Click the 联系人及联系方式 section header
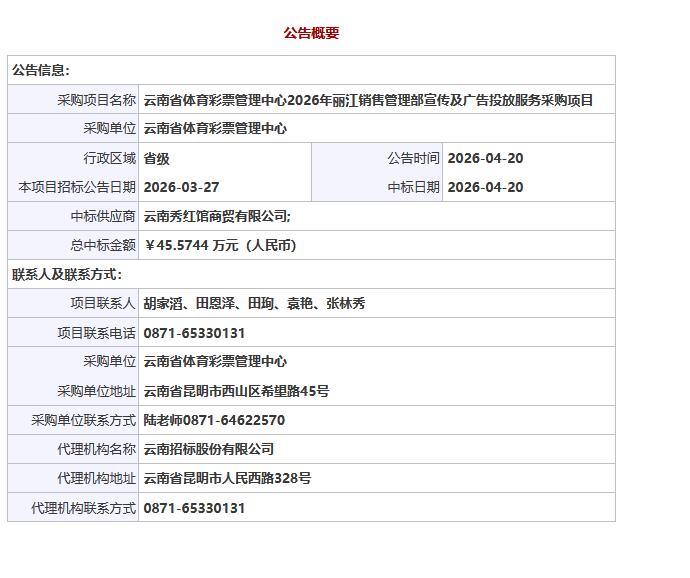The image size is (690, 578). coord(67,274)
